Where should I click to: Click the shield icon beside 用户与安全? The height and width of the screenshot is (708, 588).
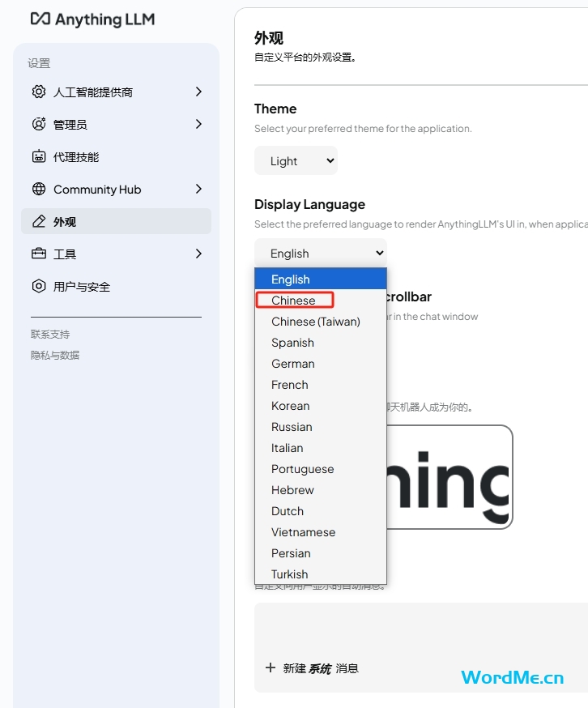39,286
